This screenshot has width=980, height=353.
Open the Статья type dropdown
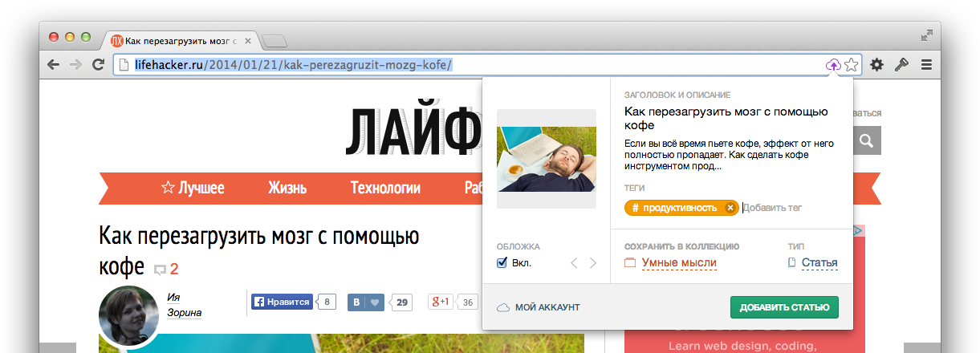pyautogui.click(x=819, y=262)
